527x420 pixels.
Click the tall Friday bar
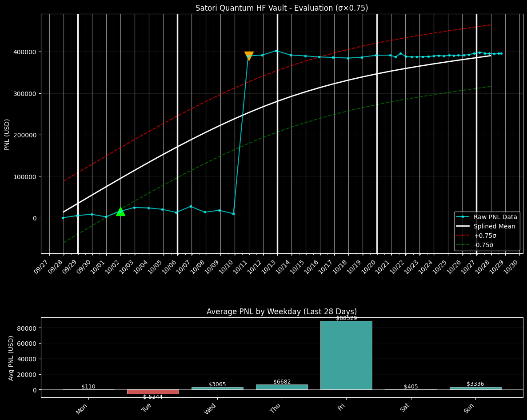tap(346, 355)
